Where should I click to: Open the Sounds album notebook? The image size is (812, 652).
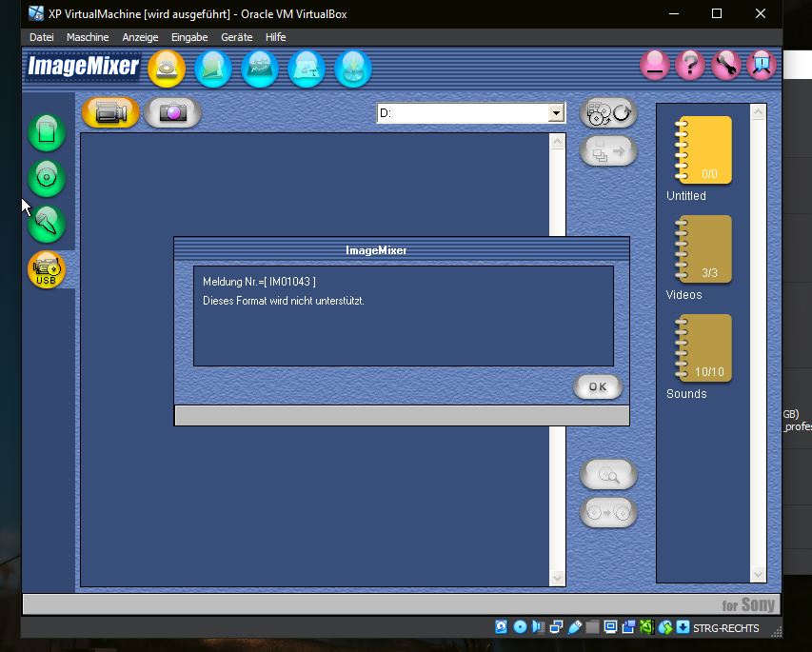tap(703, 348)
